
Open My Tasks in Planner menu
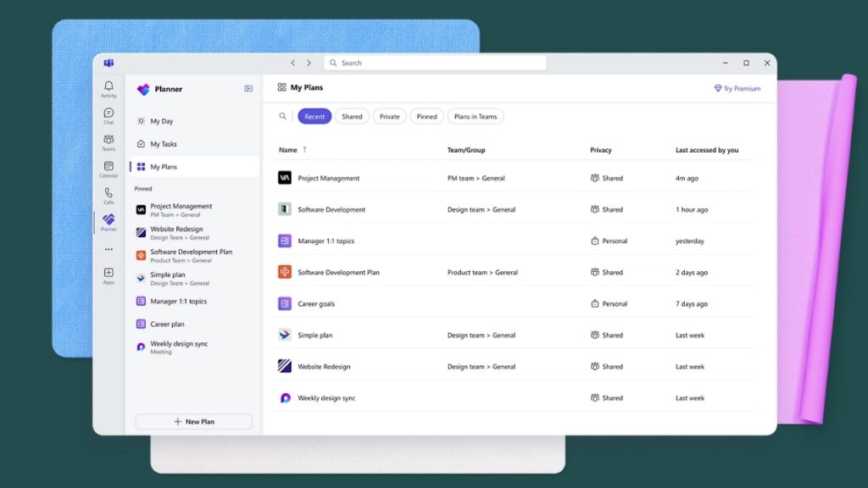[x=163, y=144]
